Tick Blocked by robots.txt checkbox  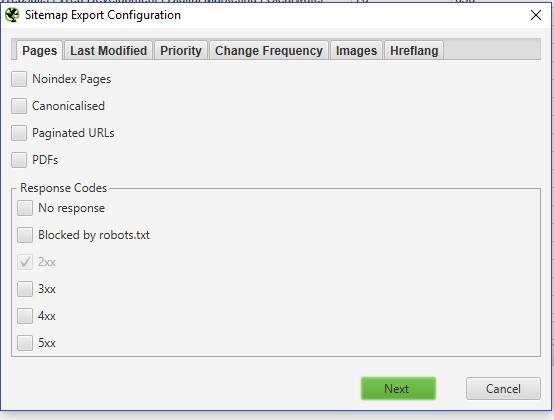click(25, 235)
